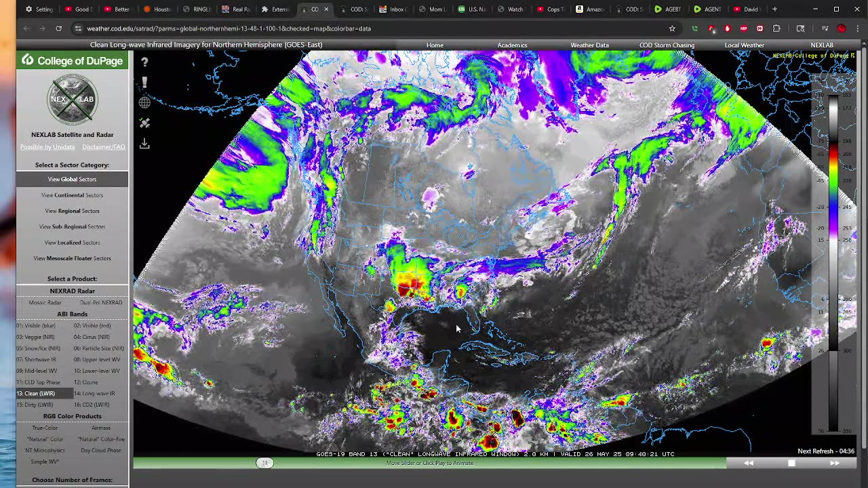Viewport: 868px width, 488px height.
Task: Select View Mesoscale Floater Sectors
Action: (72, 258)
